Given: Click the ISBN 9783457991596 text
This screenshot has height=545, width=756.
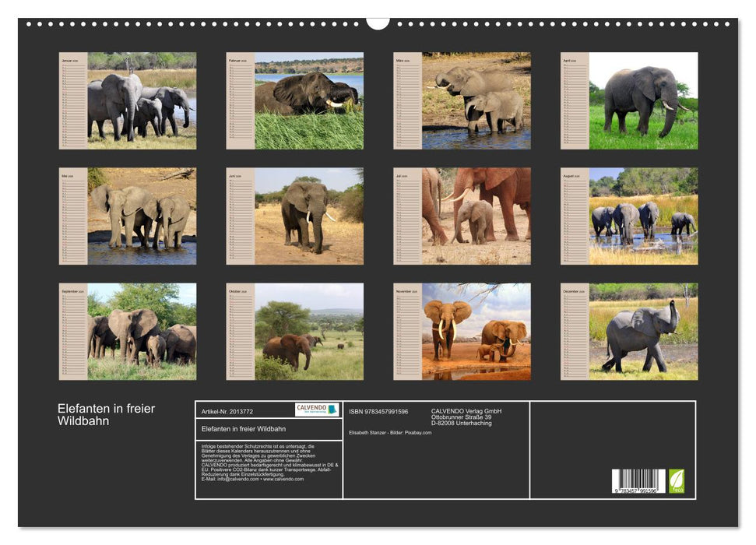Looking at the screenshot, I should [378, 411].
